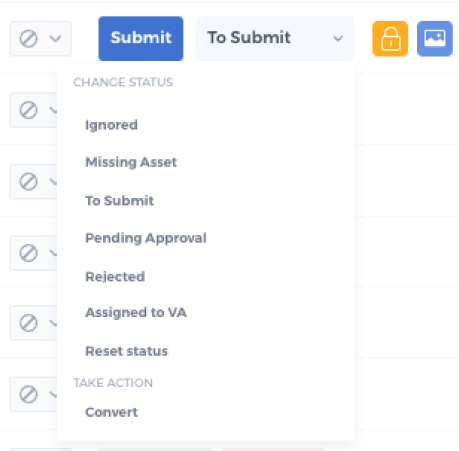Viewport: 459px width, 451px height.
Task: Open the To Submit status dropdown
Action: (275, 39)
